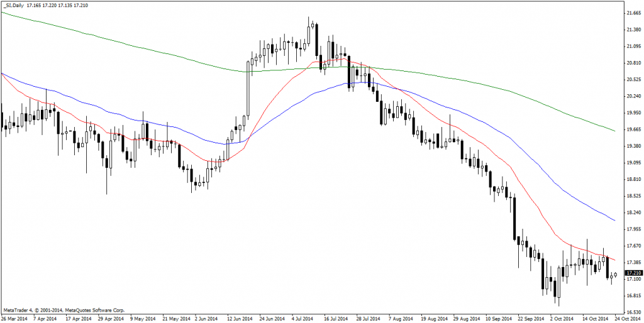Click the MetaTrader 4 copyright text

[64, 310]
